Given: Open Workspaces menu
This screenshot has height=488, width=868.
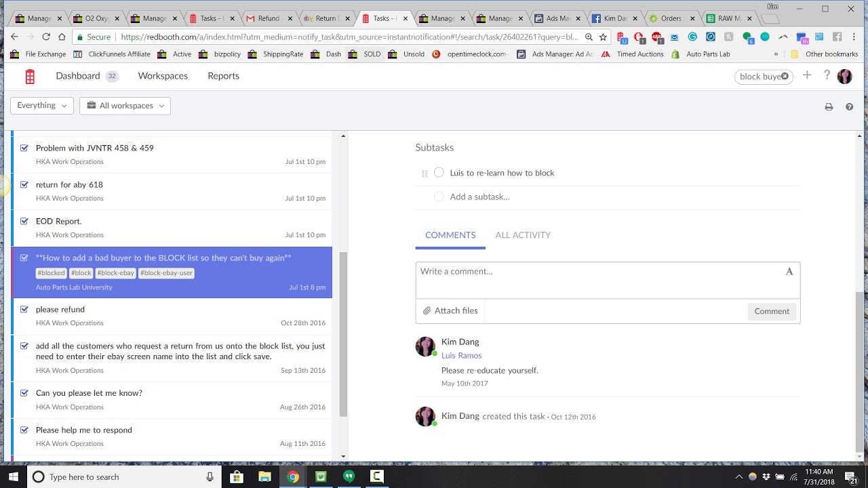Looking at the screenshot, I should click(x=163, y=76).
